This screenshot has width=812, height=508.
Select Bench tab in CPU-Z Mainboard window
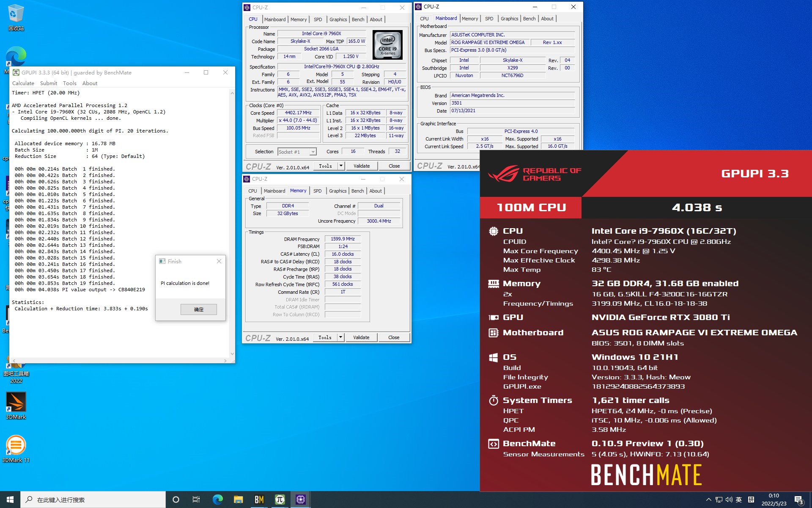click(x=529, y=19)
